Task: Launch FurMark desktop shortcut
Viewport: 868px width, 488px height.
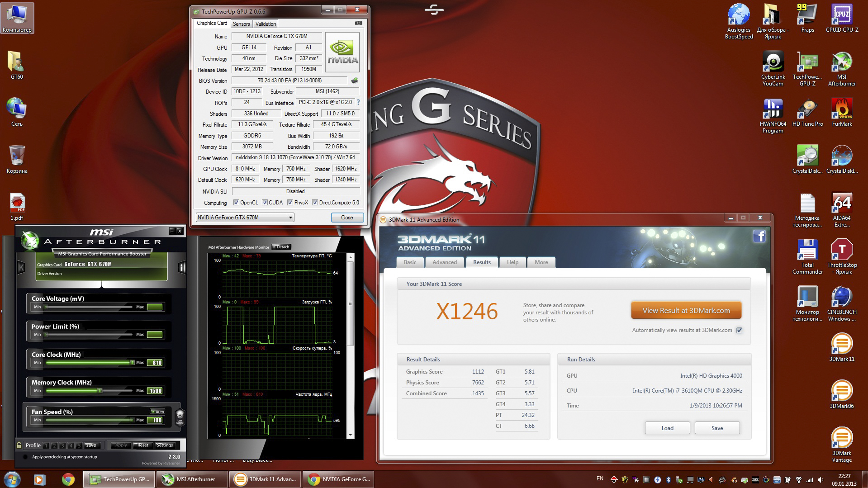Action: [842, 112]
